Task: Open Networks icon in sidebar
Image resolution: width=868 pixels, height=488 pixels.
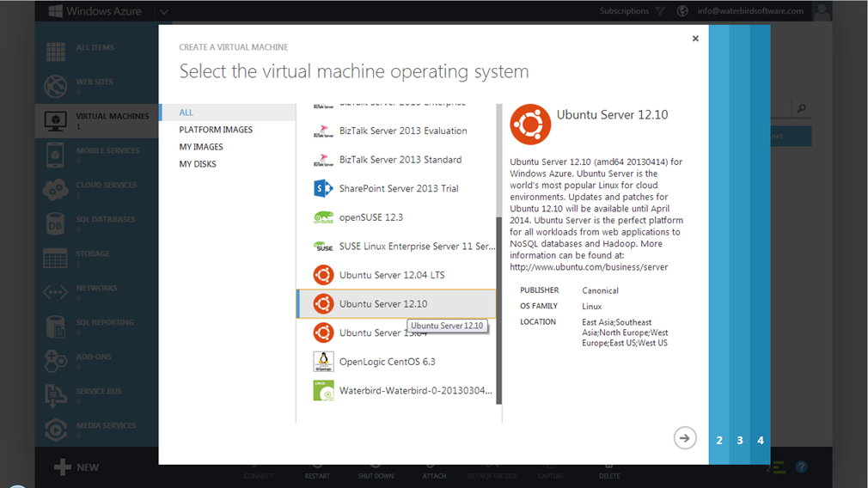Action: pyautogui.click(x=55, y=292)
